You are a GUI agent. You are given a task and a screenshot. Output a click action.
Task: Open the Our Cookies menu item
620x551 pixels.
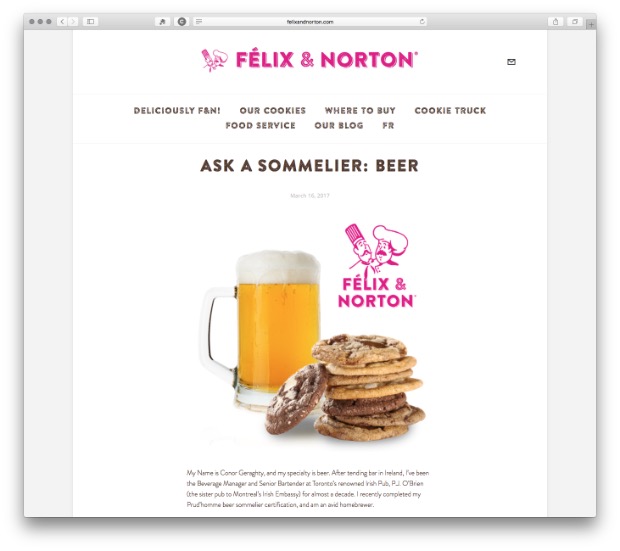click(x=272, y=110)
